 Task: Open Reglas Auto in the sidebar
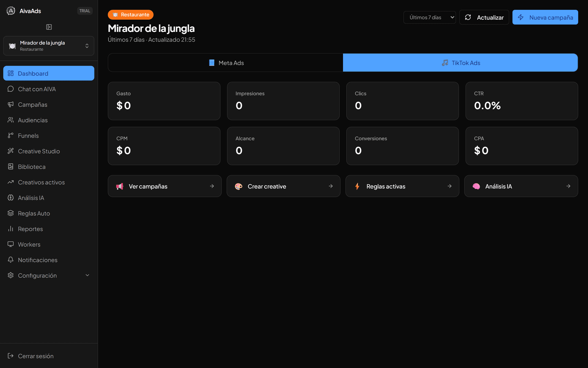point(49,213)
